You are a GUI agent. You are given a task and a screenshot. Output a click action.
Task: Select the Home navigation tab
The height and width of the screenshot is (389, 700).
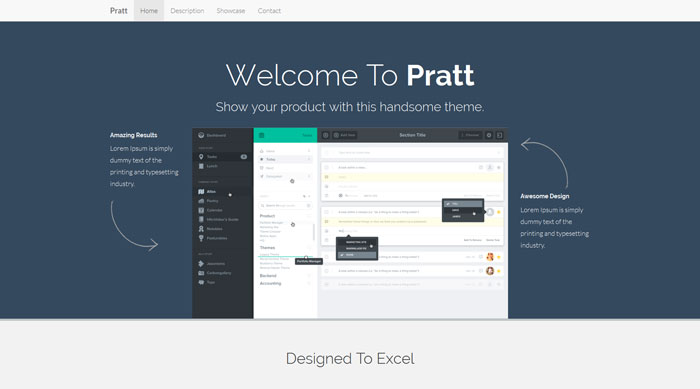(x=149, y=11)
